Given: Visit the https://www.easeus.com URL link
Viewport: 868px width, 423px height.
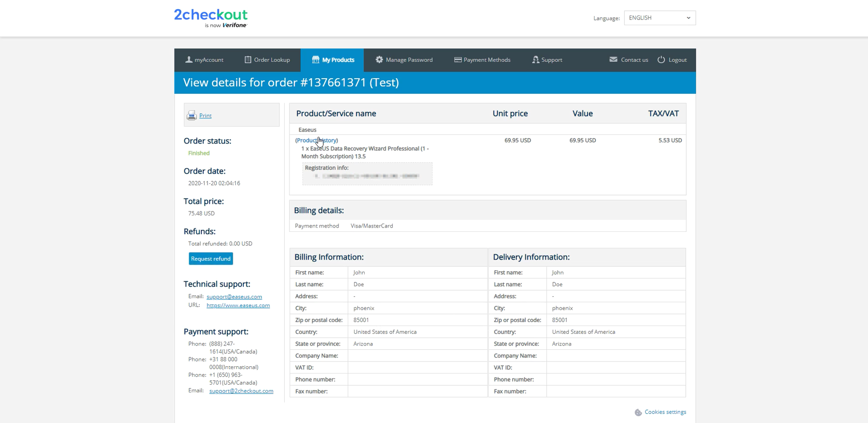Looking at the screenshot, I should click(238, 306).
